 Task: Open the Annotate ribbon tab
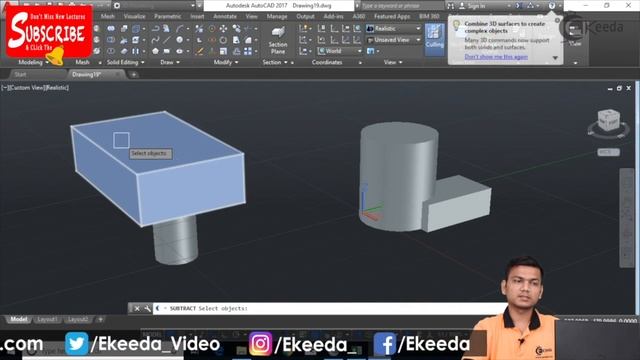(225, 16)
